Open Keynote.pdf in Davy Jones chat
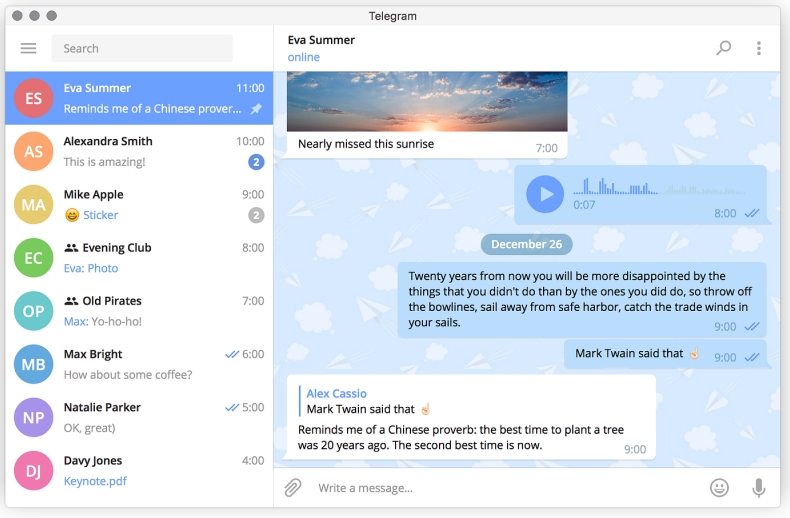Screen dimensions: 790x518 point(95,481)
